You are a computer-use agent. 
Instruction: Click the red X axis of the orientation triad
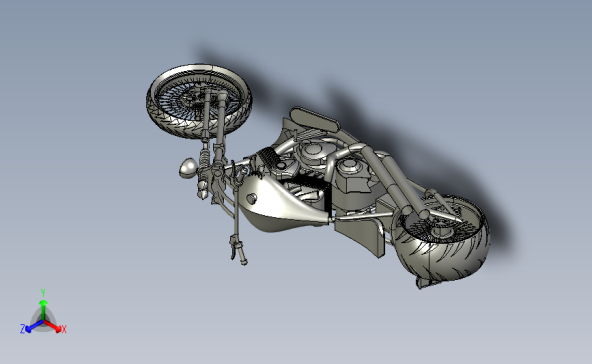point(56,327)
